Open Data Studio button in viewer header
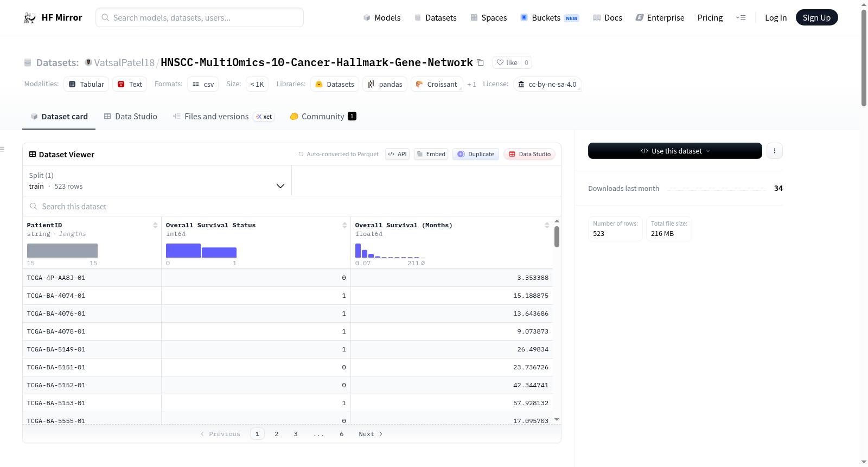868x467 pixels. (529, 154)
